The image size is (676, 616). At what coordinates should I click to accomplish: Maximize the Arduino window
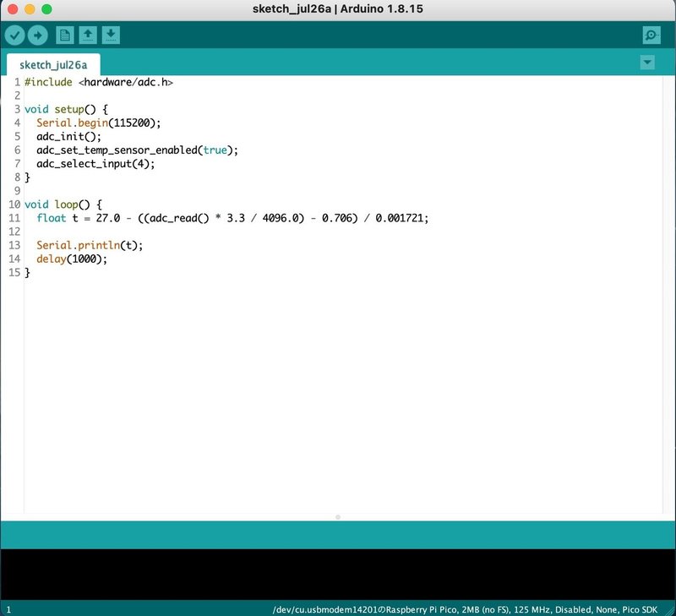pyautogui.click(x=46, y=9)
